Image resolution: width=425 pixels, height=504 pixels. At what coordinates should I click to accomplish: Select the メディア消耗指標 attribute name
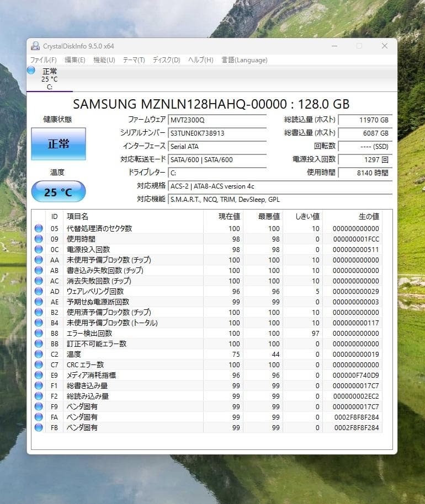[92, 375]
